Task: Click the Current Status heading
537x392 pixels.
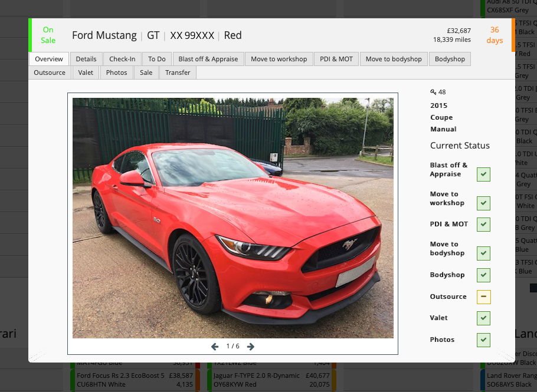Action: [460, 146]
